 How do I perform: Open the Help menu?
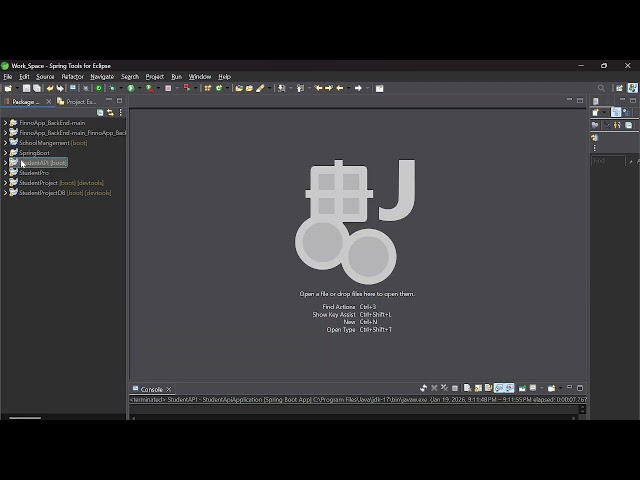[224, 77]
